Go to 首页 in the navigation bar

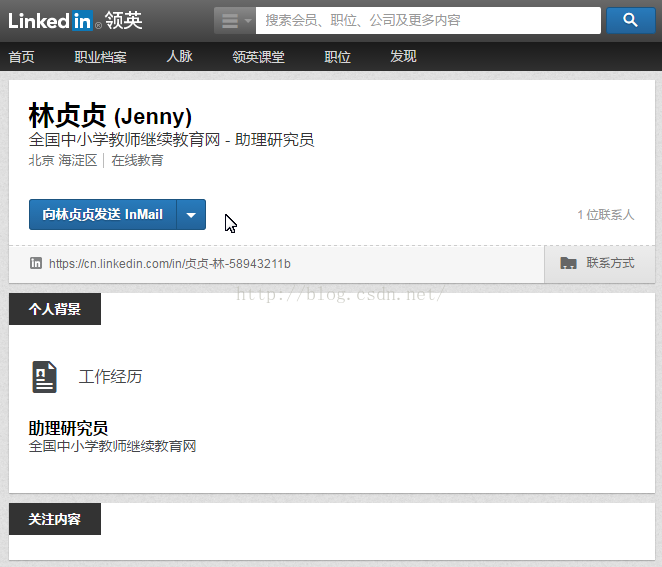(22, 57)
